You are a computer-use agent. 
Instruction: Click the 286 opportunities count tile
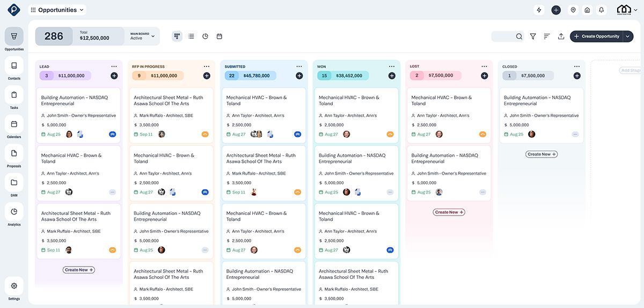pyautogui.click(x=54, y=37)
